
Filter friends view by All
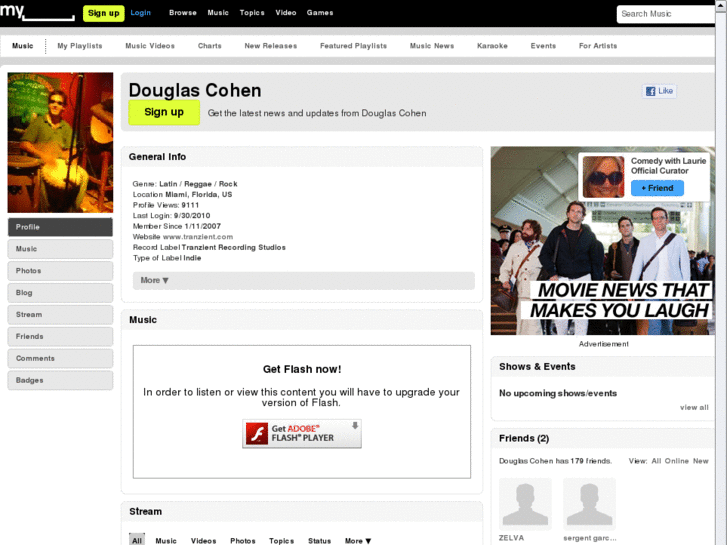(x=656, y=461)
